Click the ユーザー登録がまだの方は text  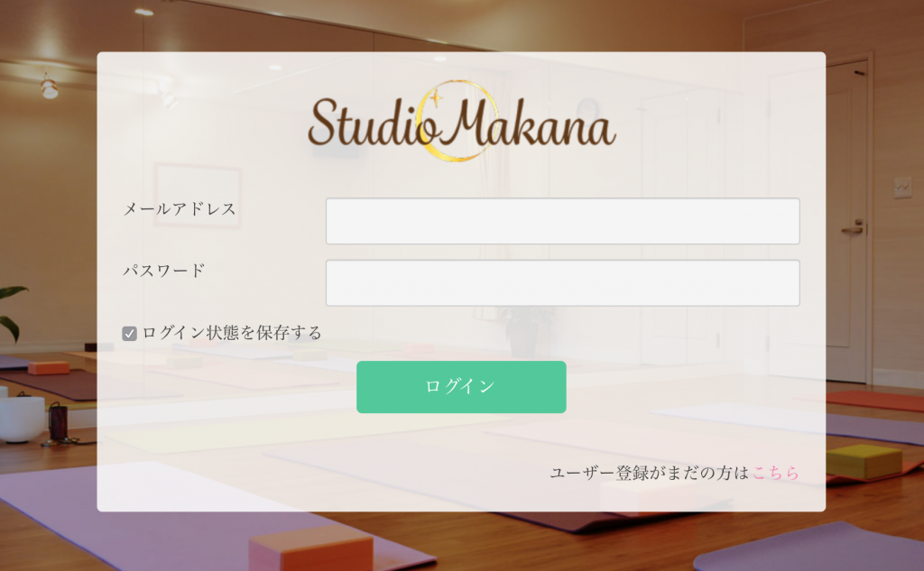tap(650, 473)
